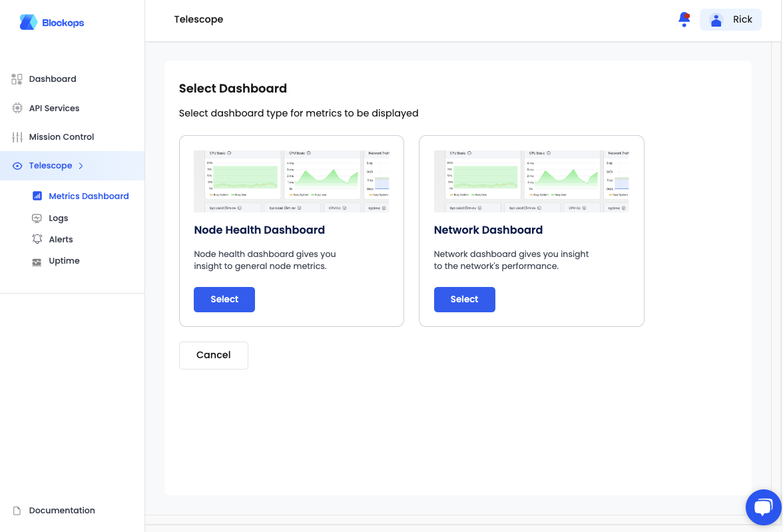Click the Node health dashboard description text

pyautogui.click(x=265, y=260)
